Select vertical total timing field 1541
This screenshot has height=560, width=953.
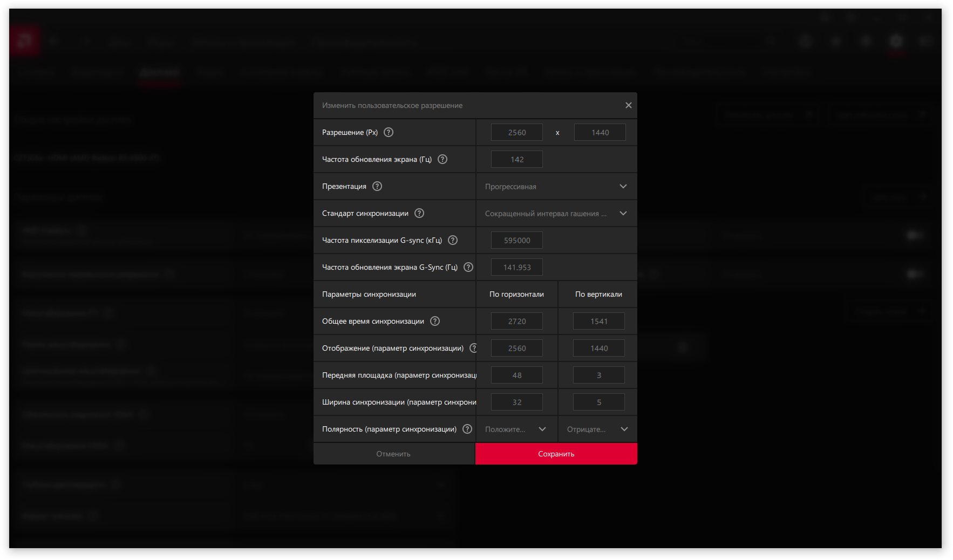pyautogui.click(x=599, y=321)
